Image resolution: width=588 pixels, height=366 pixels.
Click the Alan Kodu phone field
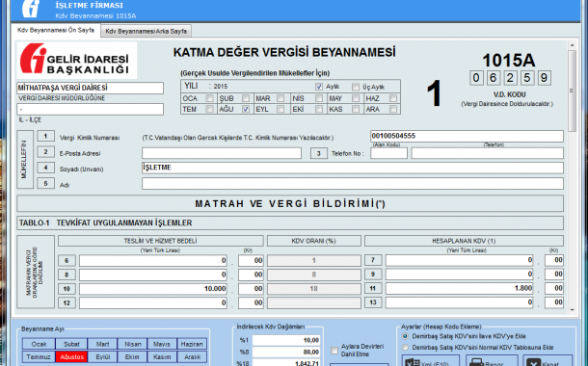click(x=388, y=153)
